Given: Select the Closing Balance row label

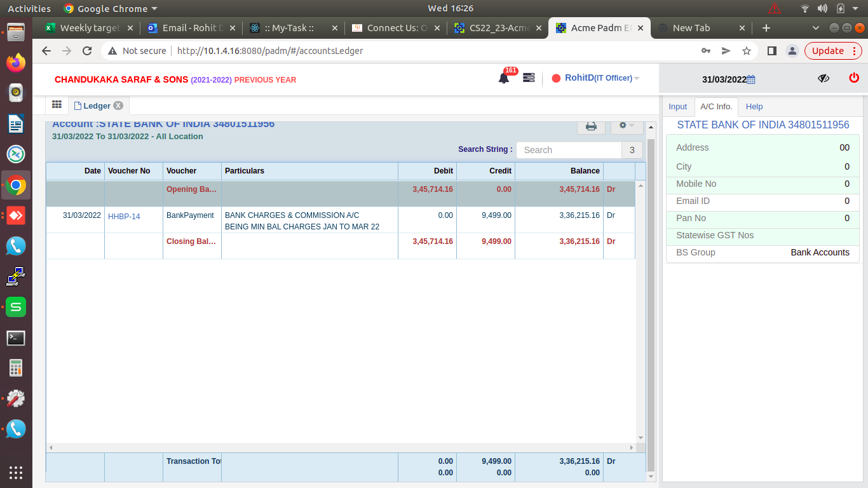Looking at the screenshot, I should point(191,241).
